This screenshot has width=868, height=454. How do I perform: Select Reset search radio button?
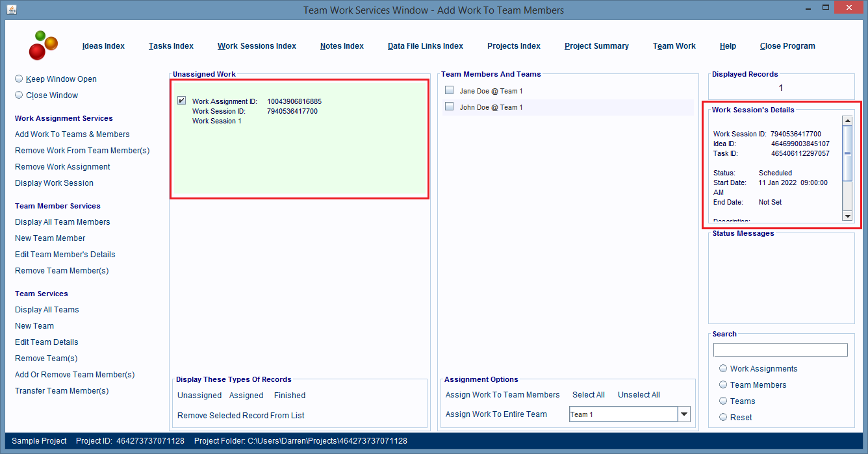(x=723, y=417)
